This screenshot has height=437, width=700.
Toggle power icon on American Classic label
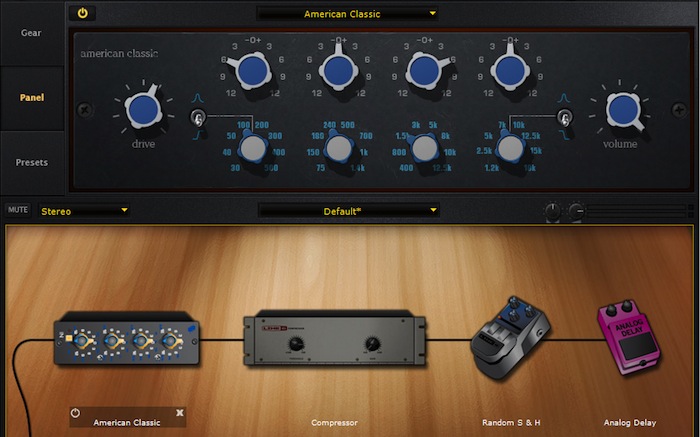click(x=75, y=413)
